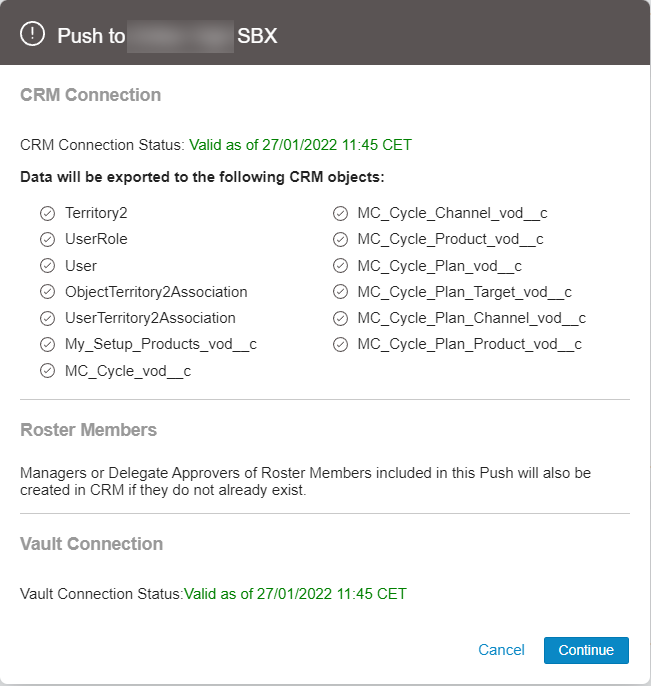This screenshot has width=651, height=686.
Task: Click the Vault Connection section heading
Action: [91, 544]
